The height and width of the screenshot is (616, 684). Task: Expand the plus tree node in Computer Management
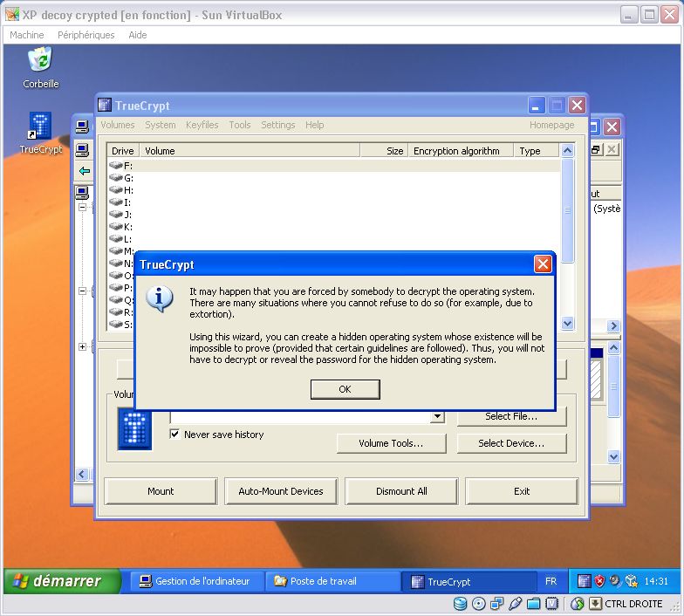pyautogui.click(x=82, y=347)
